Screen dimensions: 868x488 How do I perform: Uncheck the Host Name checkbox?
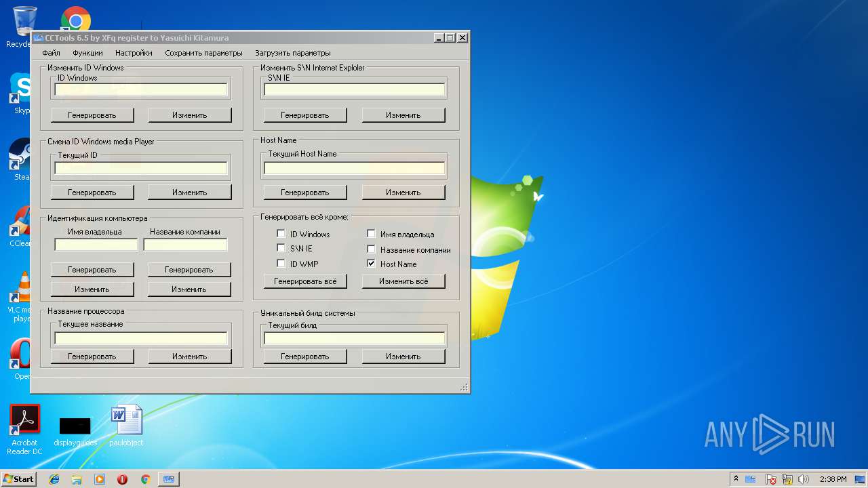(372, 264)
